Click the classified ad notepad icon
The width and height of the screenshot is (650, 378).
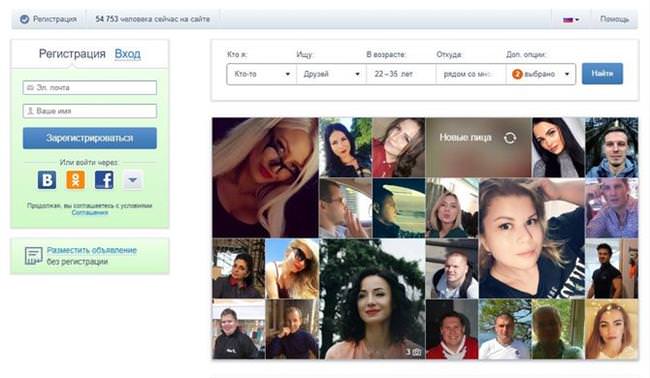(x=33, y=256)
